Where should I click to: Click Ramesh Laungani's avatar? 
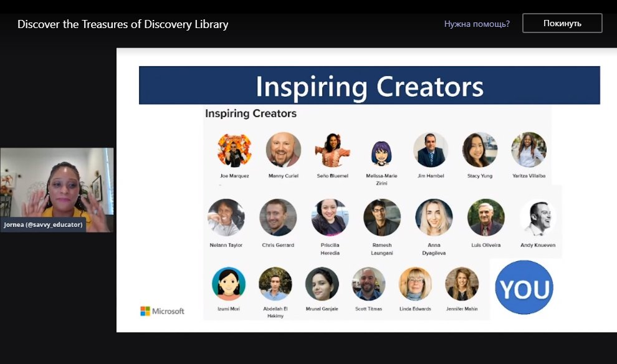coord(381,218)
